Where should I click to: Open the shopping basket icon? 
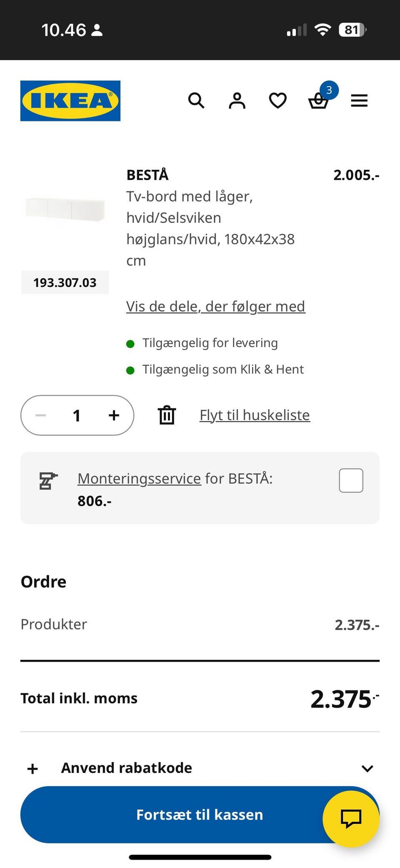319,101
